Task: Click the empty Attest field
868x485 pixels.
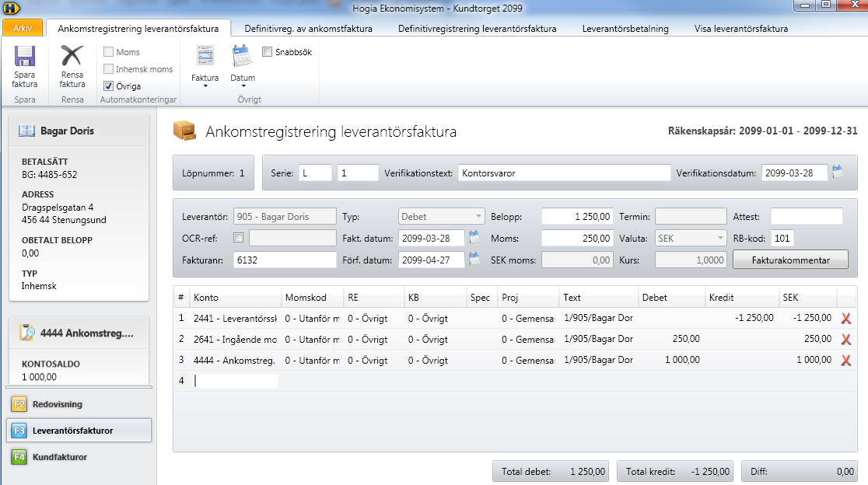Action: [807, 217]
